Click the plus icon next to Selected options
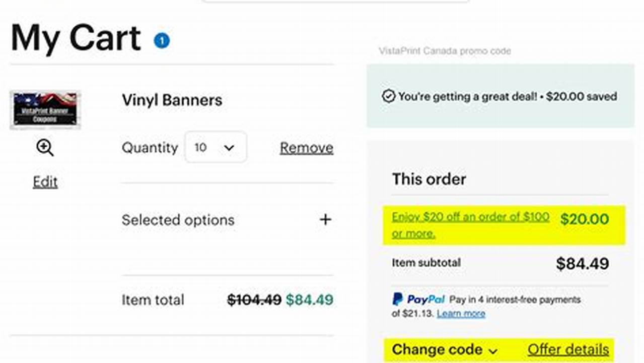This screenshot has width=644, height=363. (x=326, y=219)
